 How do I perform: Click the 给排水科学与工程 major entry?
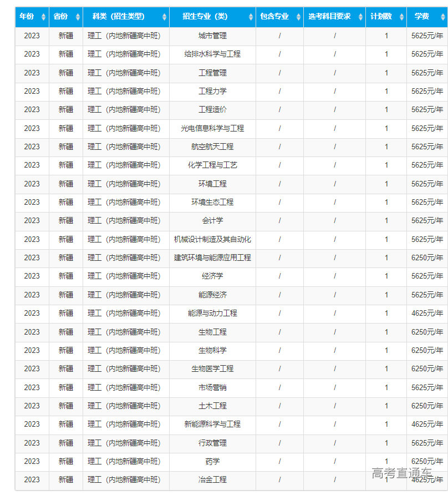click(x=212, y=54)
